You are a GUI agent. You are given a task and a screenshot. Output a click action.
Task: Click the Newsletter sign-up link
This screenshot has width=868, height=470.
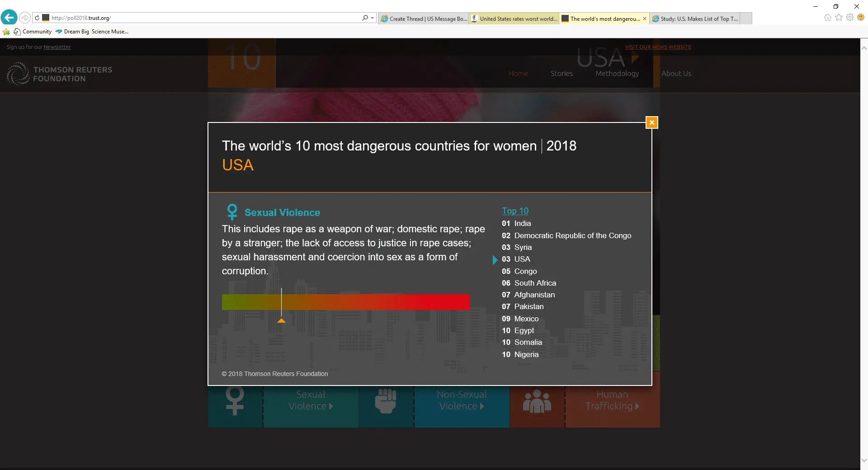click(57, 47)
